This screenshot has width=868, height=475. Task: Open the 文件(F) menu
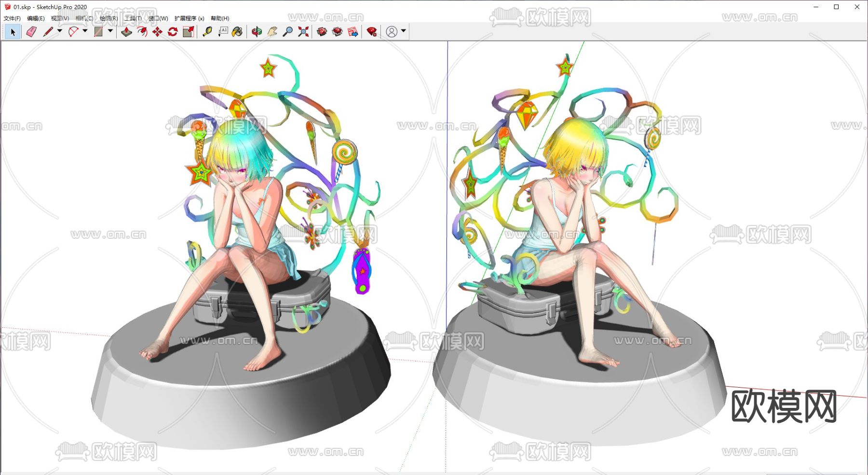pyautogui.click(x=12, y=18)
